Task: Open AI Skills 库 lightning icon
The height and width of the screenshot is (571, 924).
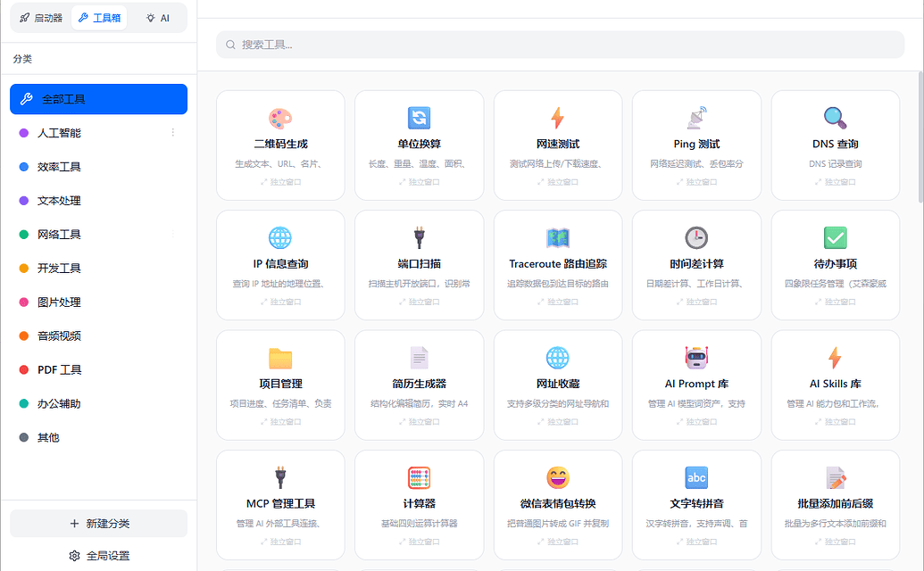Action: tap(835, 358)
